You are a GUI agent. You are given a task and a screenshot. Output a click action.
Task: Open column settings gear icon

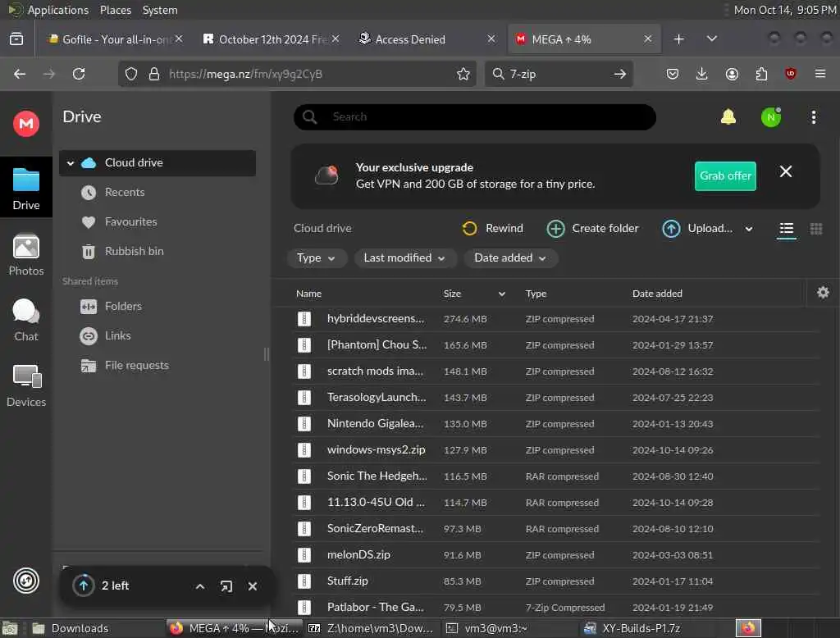(x=823, y=293)
